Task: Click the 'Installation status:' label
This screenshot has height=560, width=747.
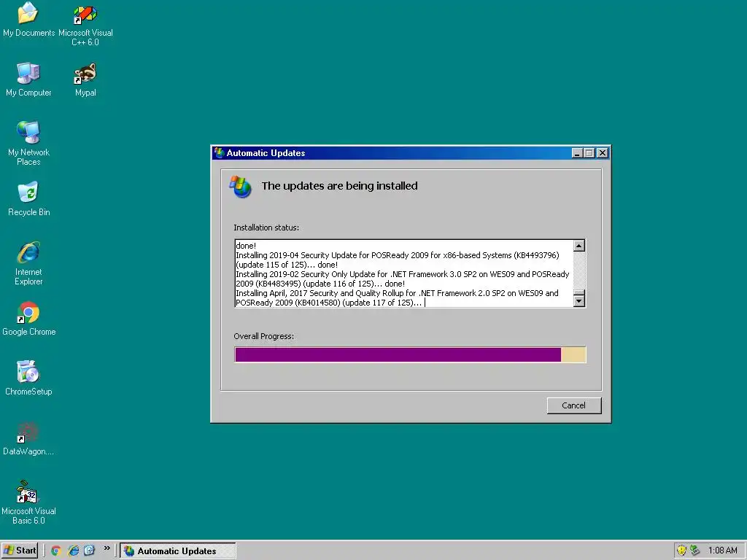Action: (266, 227)
